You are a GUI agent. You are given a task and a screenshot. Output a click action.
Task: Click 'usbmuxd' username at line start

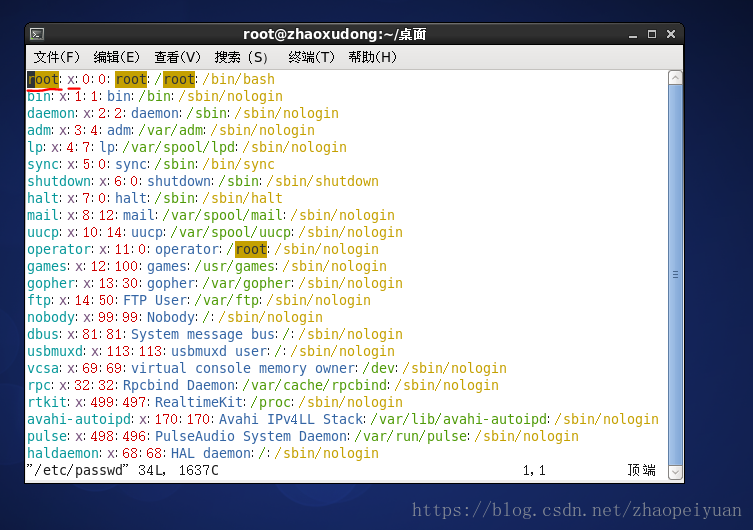click(55, 351)
